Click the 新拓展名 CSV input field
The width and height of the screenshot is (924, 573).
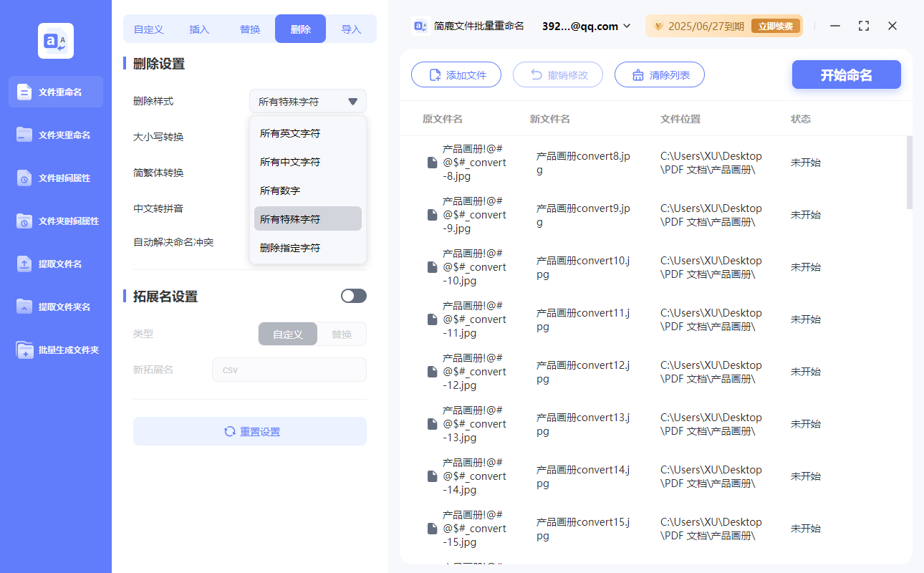coord(289,370)
